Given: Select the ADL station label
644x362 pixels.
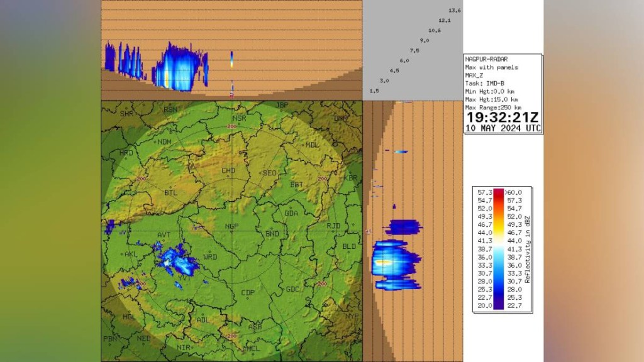Looking at the screenshot, I should (203, 320).
